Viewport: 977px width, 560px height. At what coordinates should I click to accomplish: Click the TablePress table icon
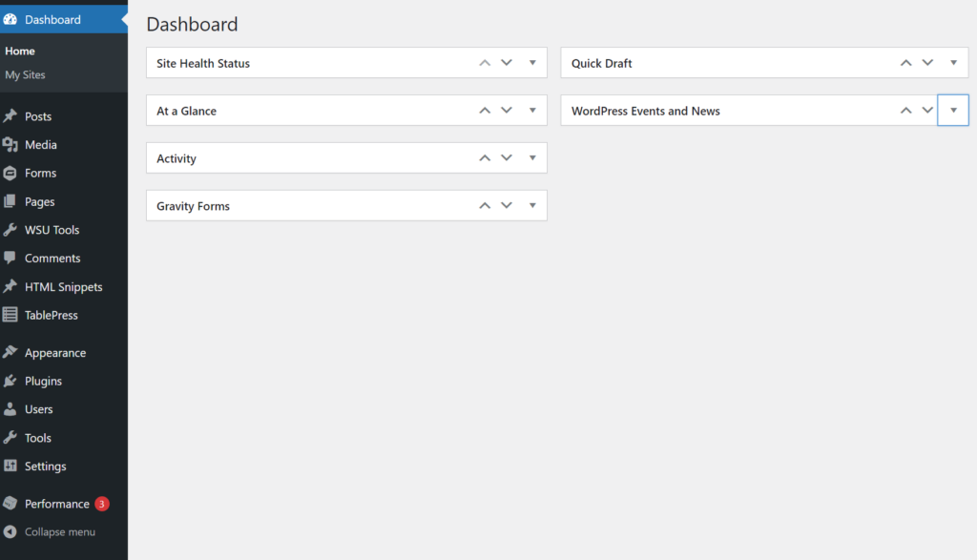coord(13,314)
